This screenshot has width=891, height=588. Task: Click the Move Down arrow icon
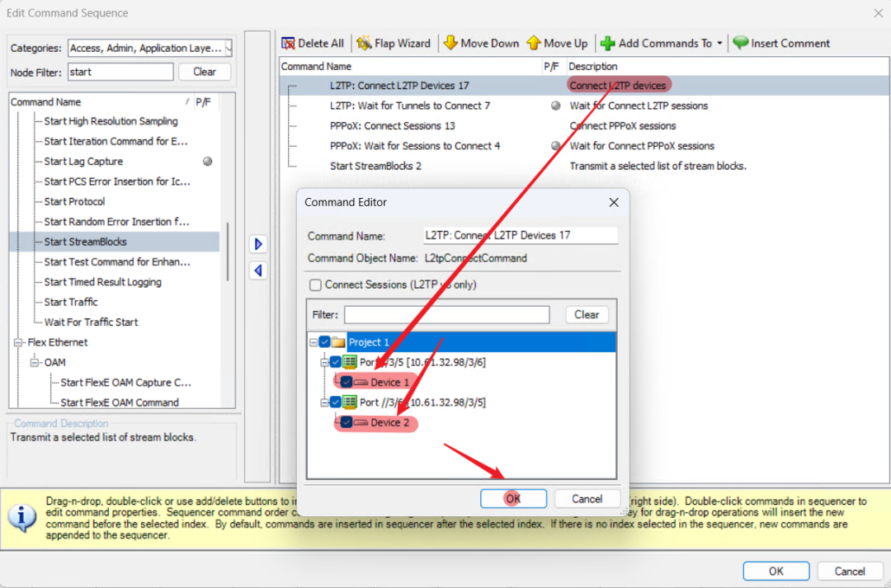pos(450,44)
